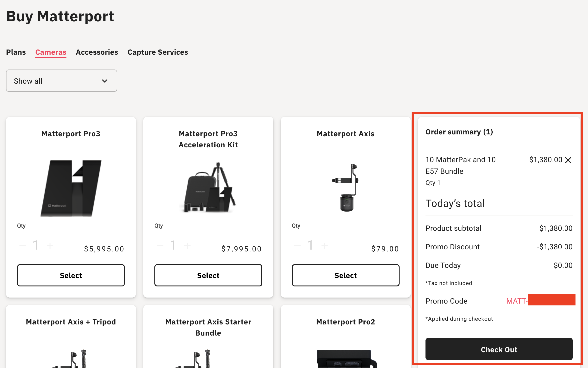The height and width of the screenshot is (368, 588).
Task: Select the Pro3 Acceleration Kit
Action: click(208, 275)
